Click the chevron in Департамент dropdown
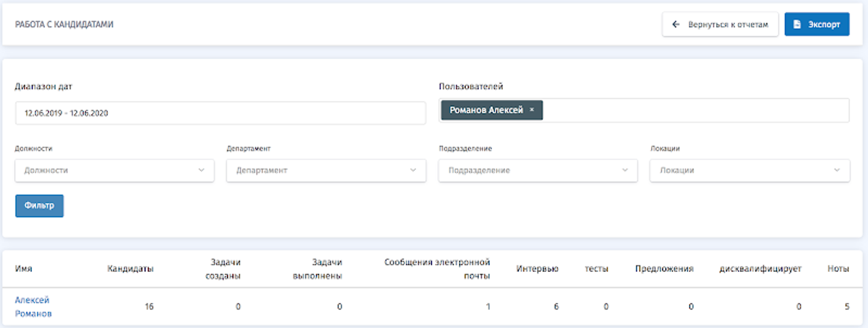Image resolution: width=868 pixels, height=328 pixels. (413, 170)
